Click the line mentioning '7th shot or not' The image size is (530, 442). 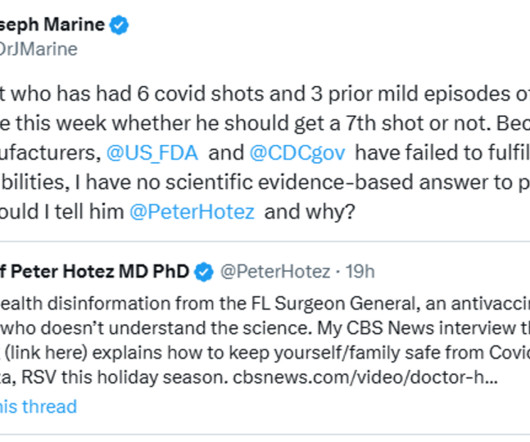265,123
